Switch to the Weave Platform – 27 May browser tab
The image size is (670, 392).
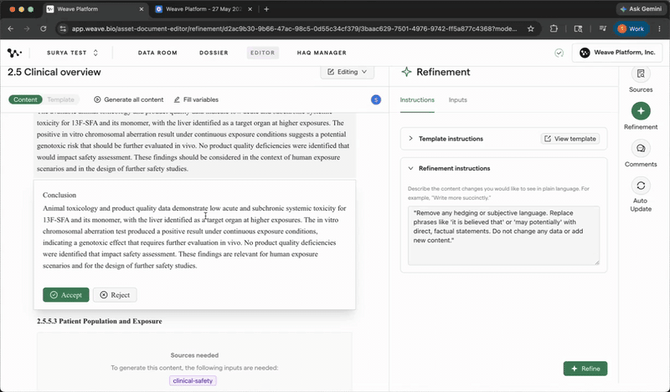click(x=203, y=9)
